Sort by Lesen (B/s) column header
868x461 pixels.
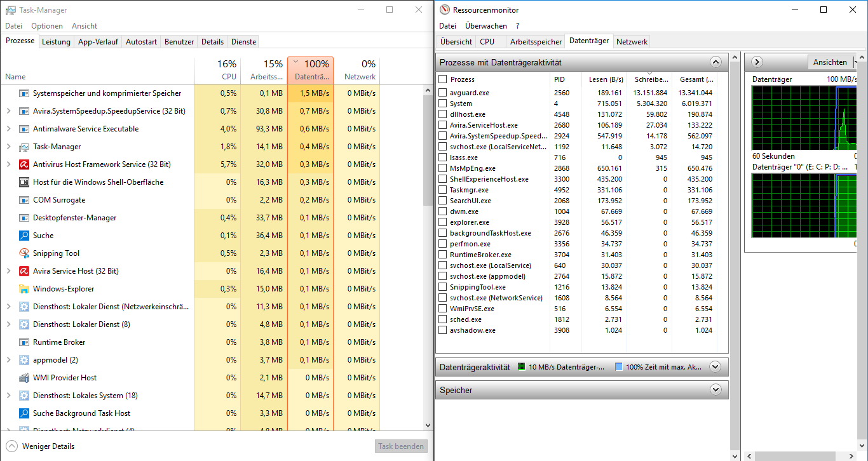coord(606,79)
